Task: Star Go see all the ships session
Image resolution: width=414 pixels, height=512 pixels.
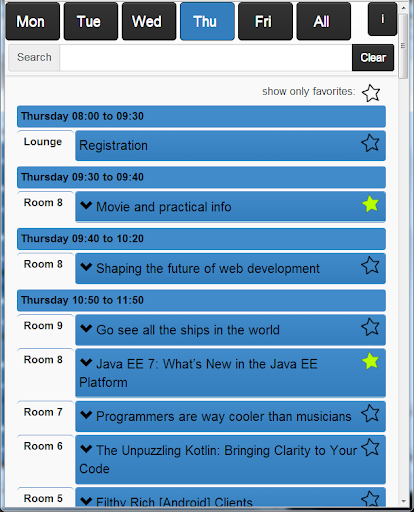Action: [x=370, y=327]
